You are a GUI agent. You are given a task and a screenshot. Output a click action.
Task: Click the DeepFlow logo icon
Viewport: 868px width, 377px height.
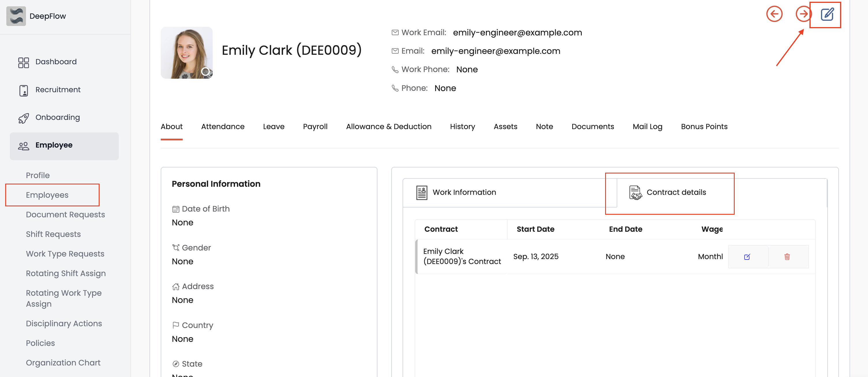[16, 16]
